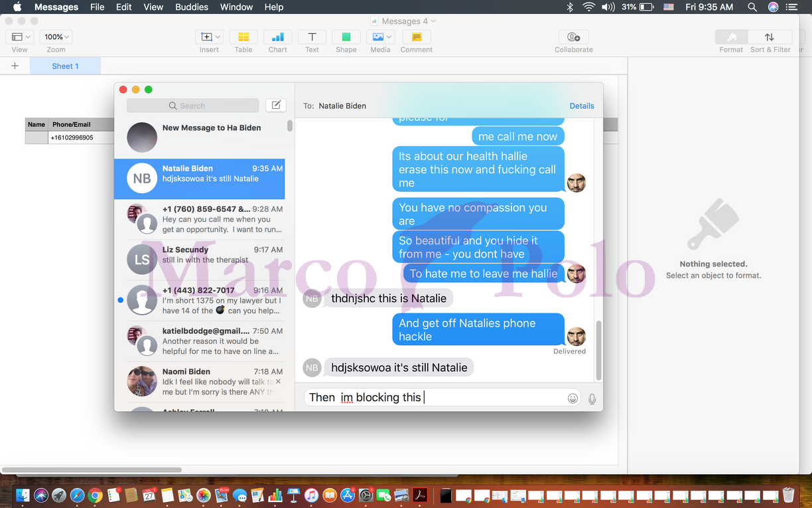Open Photos from the Dock
812x508 pixels.
(x=204, y=495)
